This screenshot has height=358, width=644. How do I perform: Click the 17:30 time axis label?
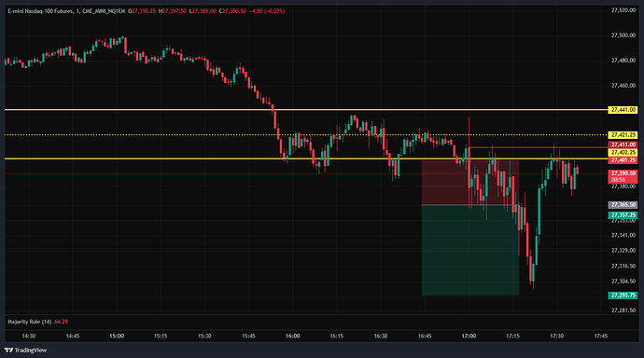point(557,337)
